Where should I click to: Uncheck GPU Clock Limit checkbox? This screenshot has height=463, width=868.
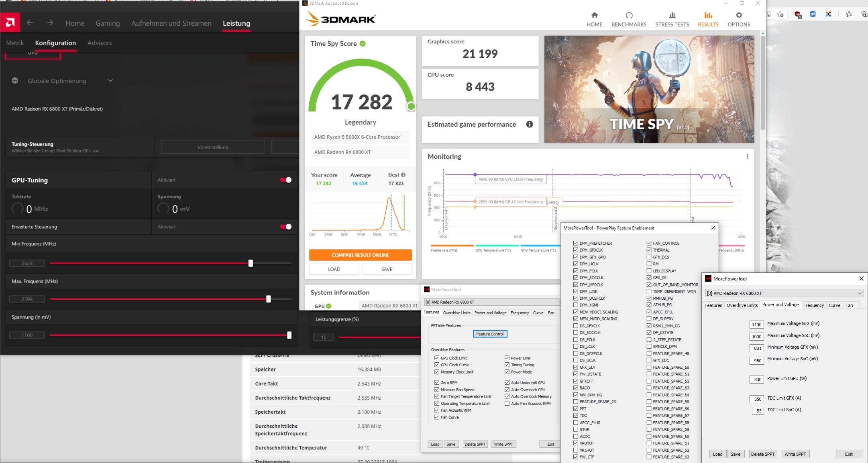[x=437, y=358]
